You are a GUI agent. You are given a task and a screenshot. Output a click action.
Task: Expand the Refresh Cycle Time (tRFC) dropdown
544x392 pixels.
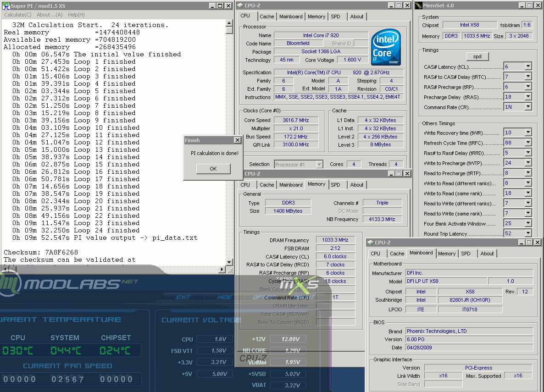[x=528, y=143]
